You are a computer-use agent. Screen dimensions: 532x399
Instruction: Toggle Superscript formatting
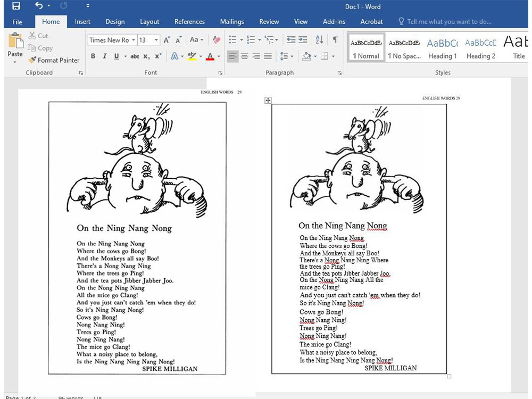click(158, 56)
